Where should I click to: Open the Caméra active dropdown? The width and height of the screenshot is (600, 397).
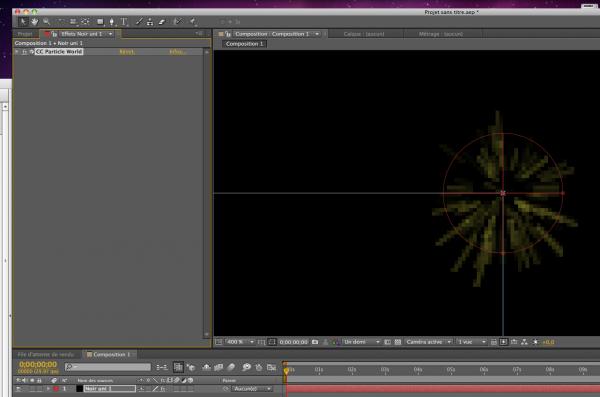[428, 342]
